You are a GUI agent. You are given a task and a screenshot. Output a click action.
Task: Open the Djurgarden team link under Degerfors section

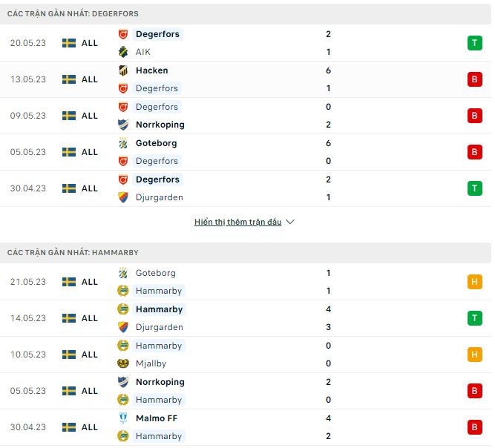click(x=159, y=197)
